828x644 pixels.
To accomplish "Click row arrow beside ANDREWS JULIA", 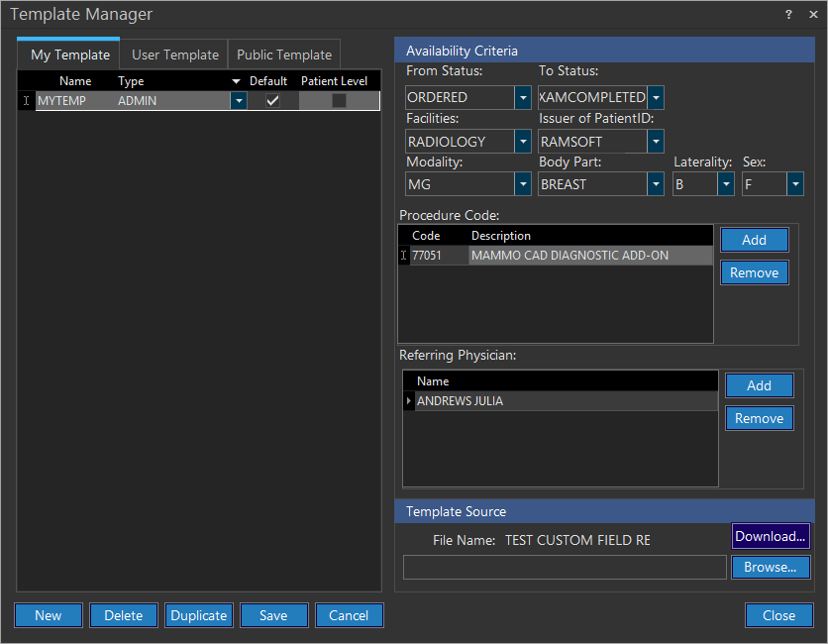I will click(409, 401).
